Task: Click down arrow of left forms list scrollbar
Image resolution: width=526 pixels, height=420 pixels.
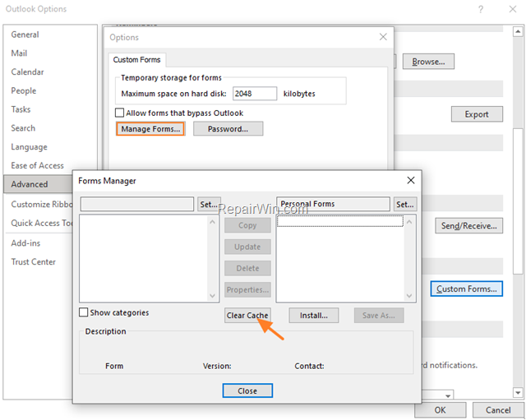Action: click(x=212, y=296)
